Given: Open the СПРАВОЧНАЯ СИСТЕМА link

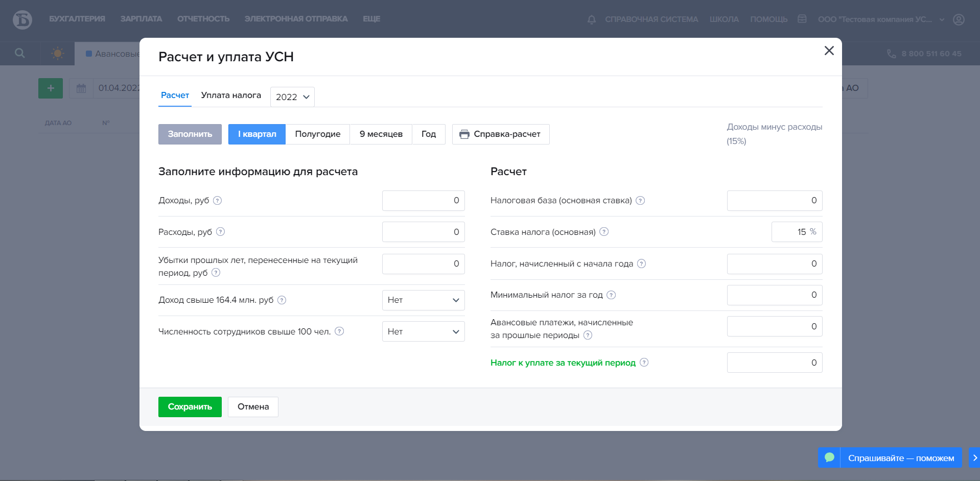Looking at the screenshot, I should 651,19.
